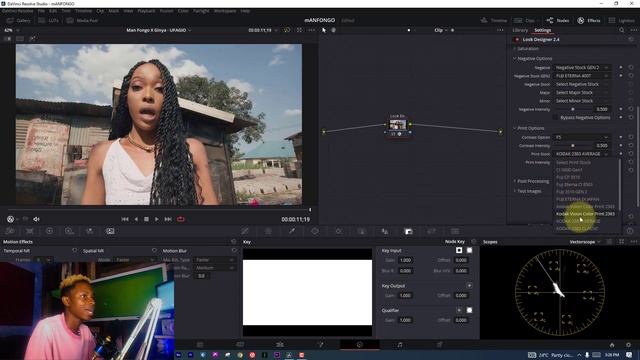Toggle Key Input white mask icon
This screenshot has height=360, width=640.
[469, 250]
